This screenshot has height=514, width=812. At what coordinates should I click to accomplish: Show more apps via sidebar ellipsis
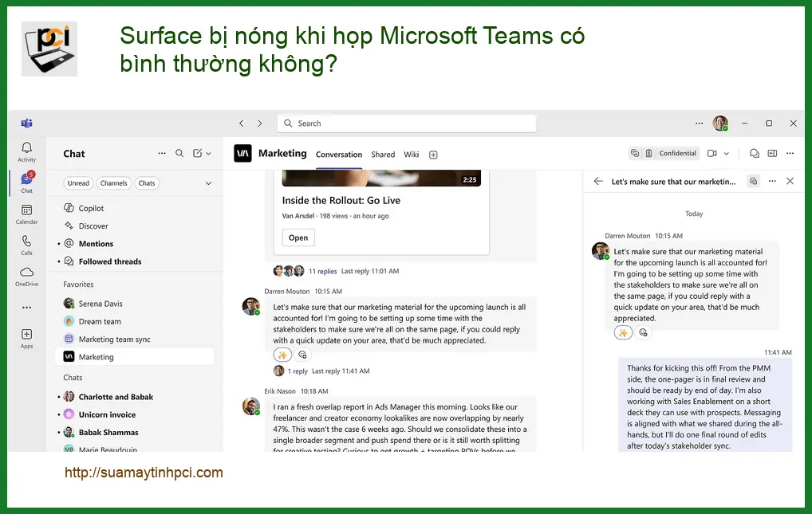pos(26,308)
